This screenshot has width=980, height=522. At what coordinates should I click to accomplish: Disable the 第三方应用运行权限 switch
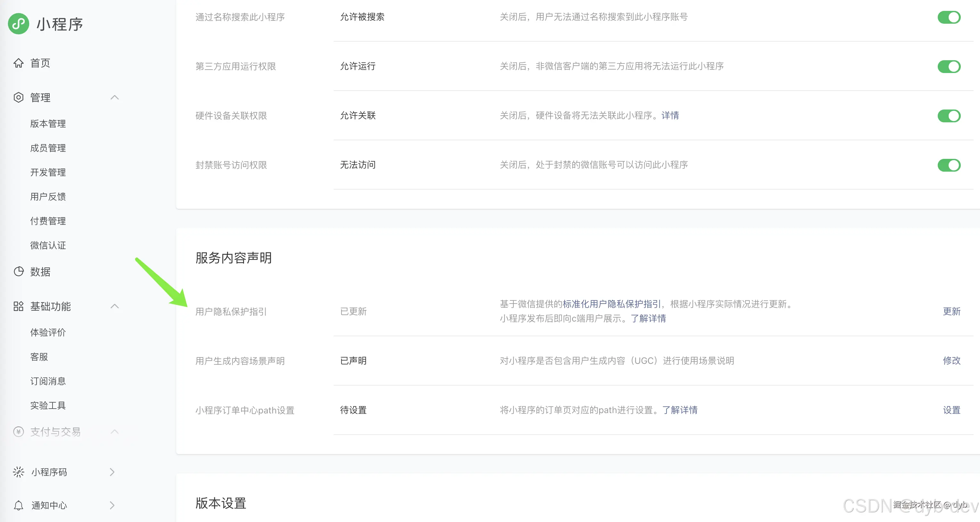[949, 67]
